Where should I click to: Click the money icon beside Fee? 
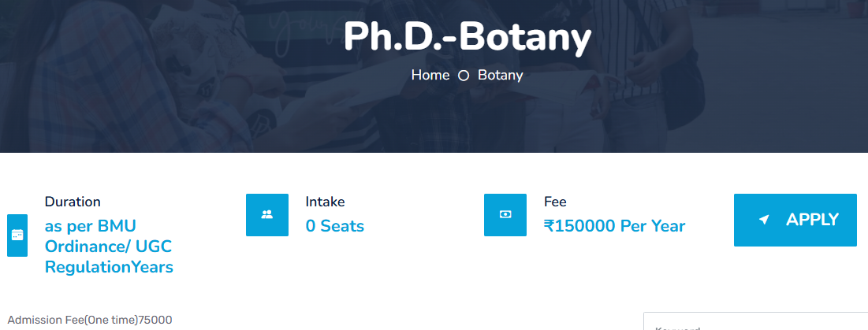505,214
